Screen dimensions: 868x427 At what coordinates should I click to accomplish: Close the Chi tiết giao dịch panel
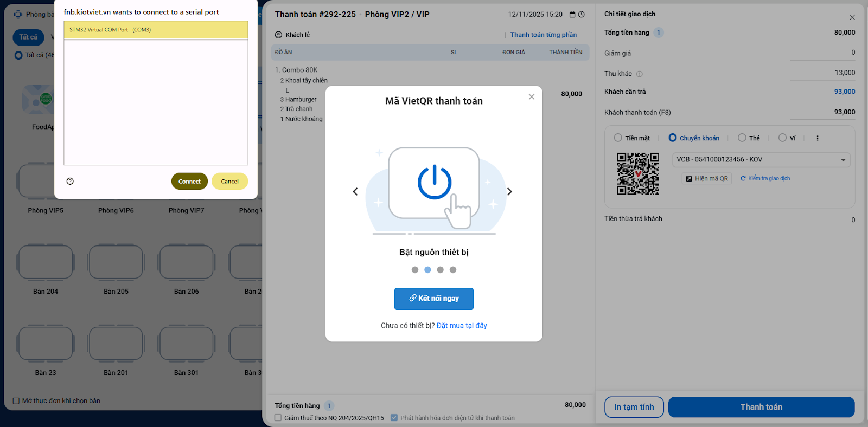point(852,17)
